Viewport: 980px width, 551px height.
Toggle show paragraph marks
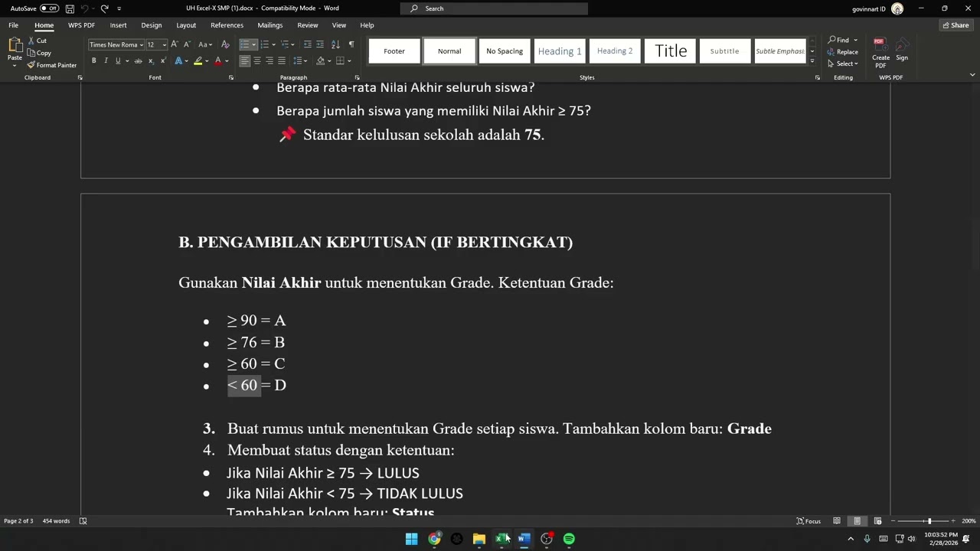click(351, 44)
